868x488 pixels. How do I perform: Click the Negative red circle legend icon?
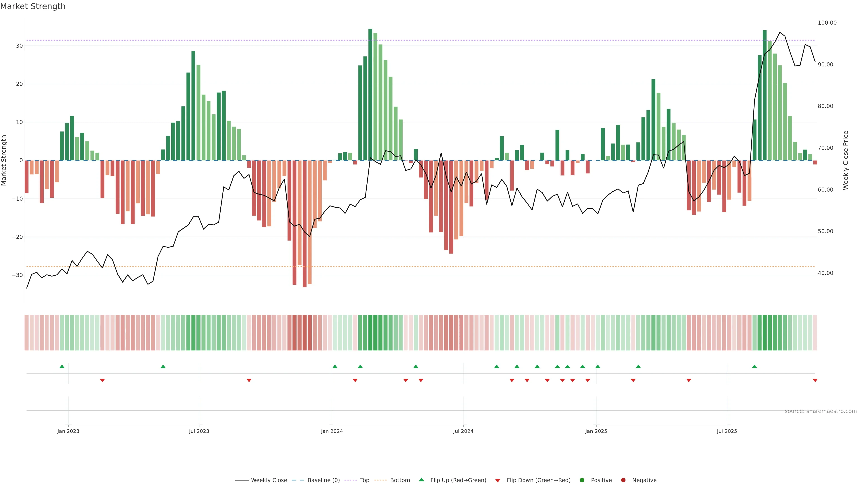click(x=623, y=480)
